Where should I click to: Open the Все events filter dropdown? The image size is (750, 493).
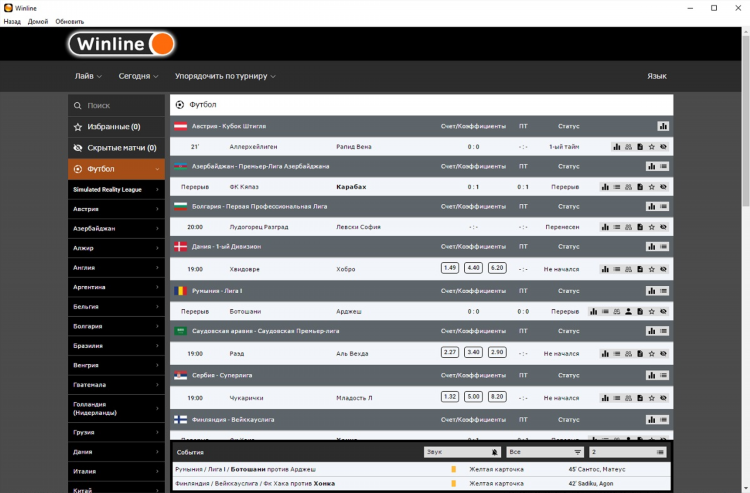pos(545,452)
